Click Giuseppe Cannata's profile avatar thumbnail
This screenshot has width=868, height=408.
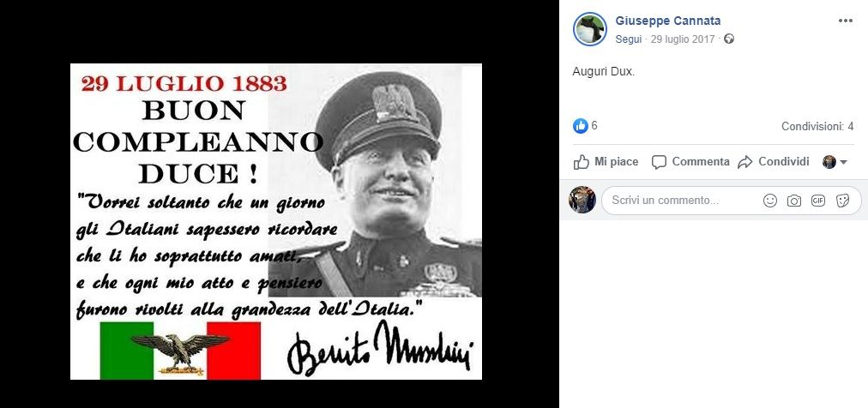tap(590, 29)
